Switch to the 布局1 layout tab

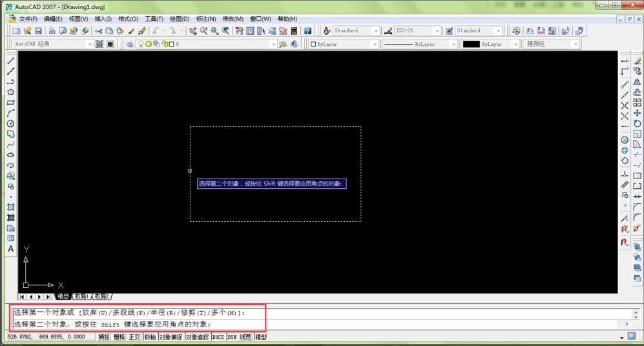81,297
